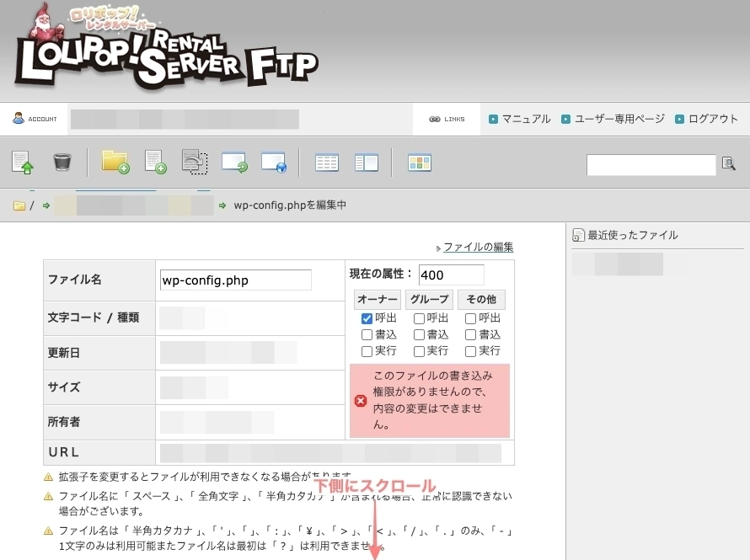Click the upload file icon in the toolbar
The height and width of the screenshot is (560, 750).
point(23,163)
